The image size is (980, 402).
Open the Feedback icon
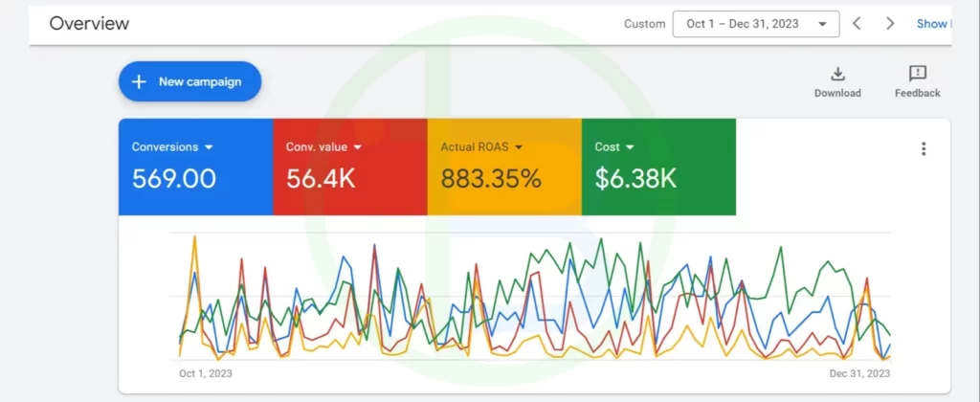(x=917, y=75)
